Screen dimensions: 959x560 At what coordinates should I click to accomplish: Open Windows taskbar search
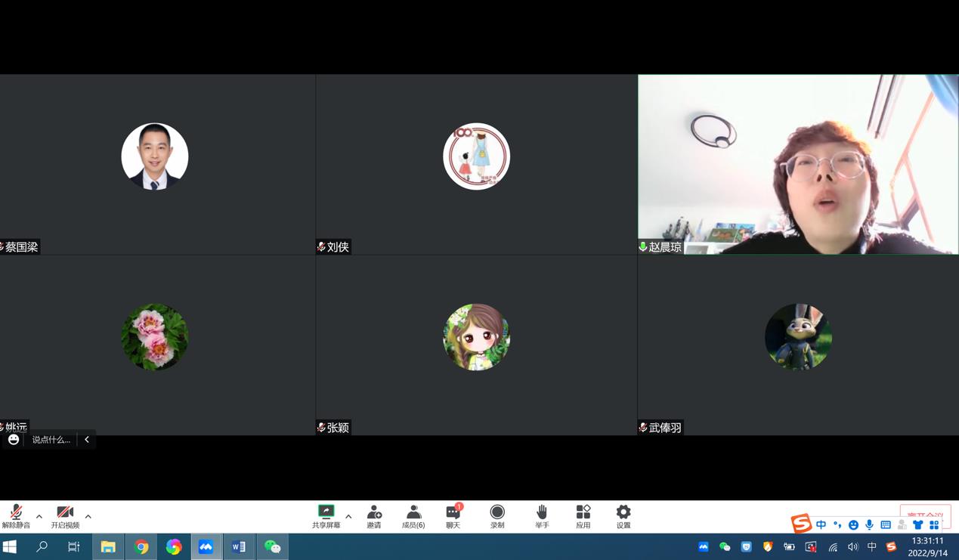pos(42,546)
